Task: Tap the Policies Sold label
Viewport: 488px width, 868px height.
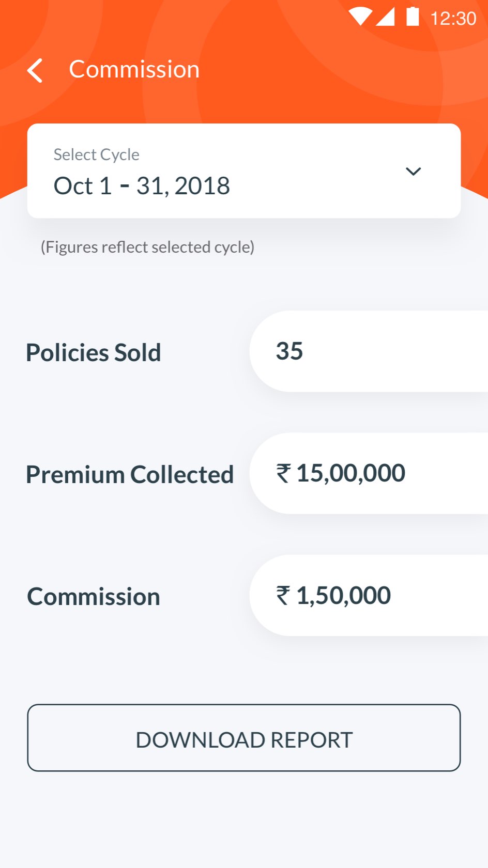Action: [94, 352]
